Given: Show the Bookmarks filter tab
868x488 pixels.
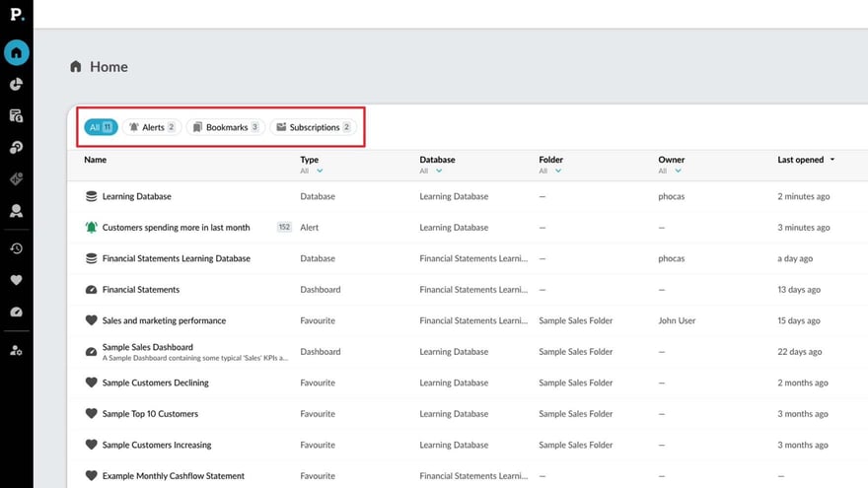Looking at the screenshot, I should (225, 127).
